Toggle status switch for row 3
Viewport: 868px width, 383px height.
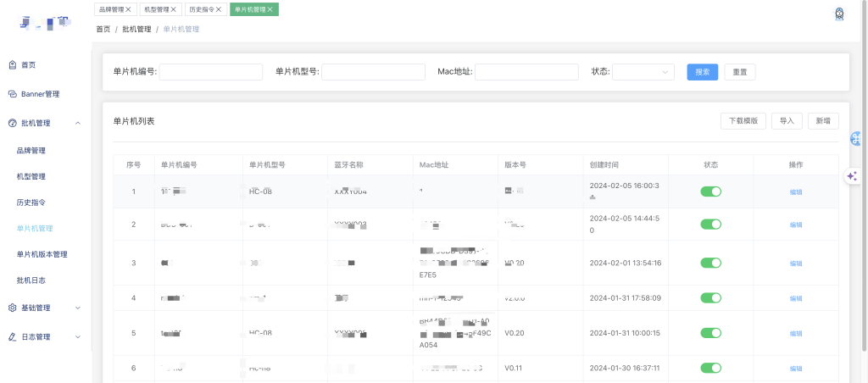pyautogui.click(x=710, y=263)
